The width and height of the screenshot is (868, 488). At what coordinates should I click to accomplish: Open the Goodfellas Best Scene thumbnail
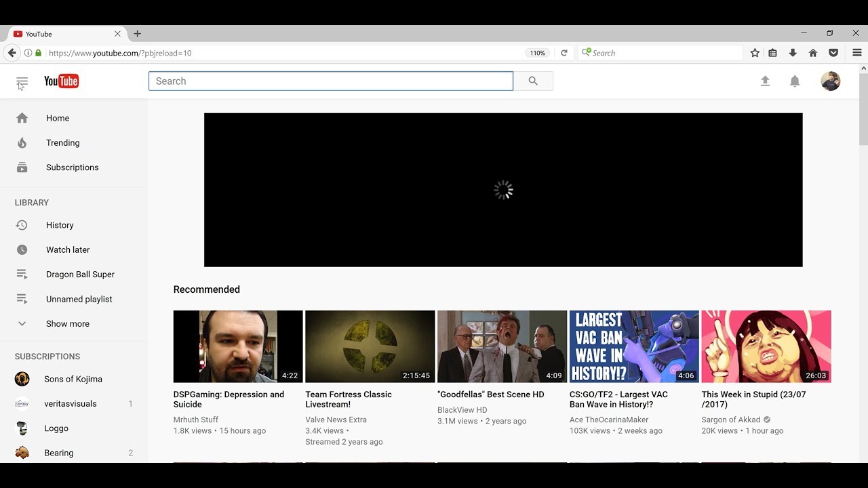click(x=502, y=347)
